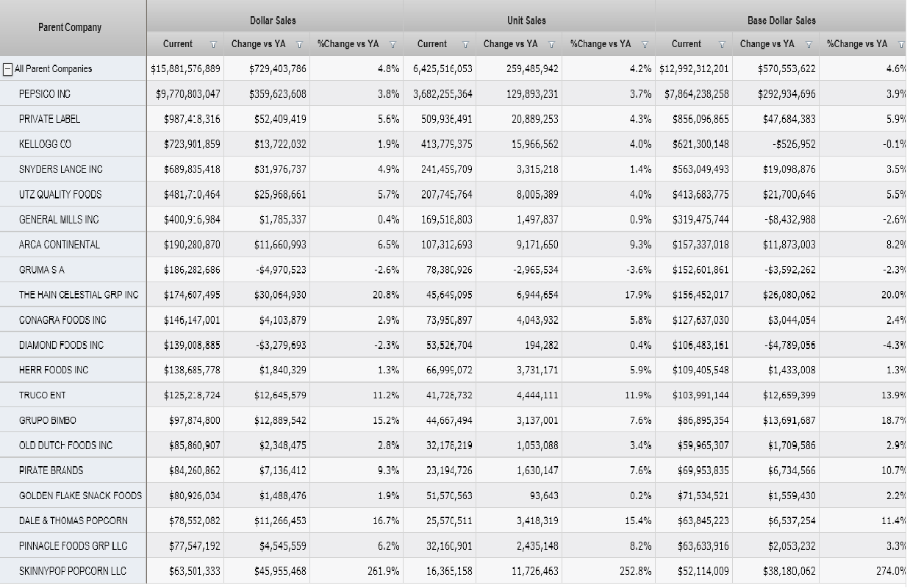Image resolution: width=910 pixels, height=588 pixels.
Task: Click filter icon on Unit Sales %Change vs YA
Action: click(645, 45)
